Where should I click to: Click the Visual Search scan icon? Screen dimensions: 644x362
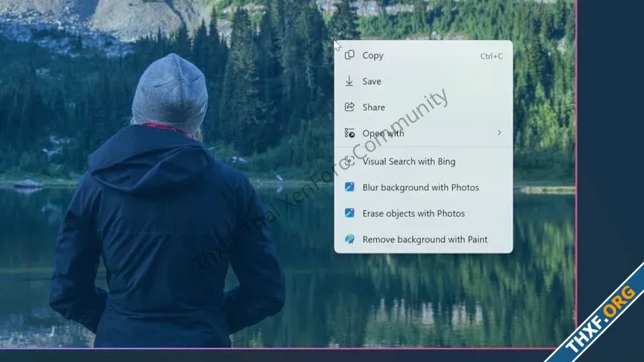click(349, 161)
